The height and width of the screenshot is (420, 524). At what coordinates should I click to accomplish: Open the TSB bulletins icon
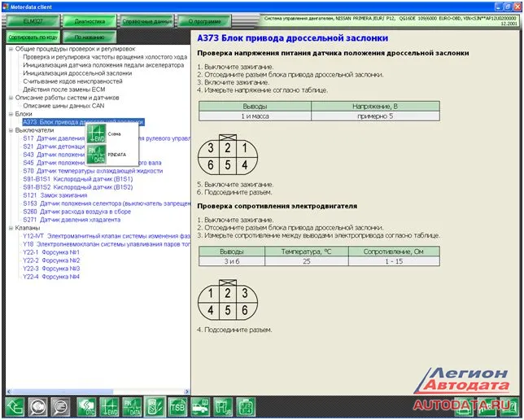pyautogui.click(x=177, y=407)
